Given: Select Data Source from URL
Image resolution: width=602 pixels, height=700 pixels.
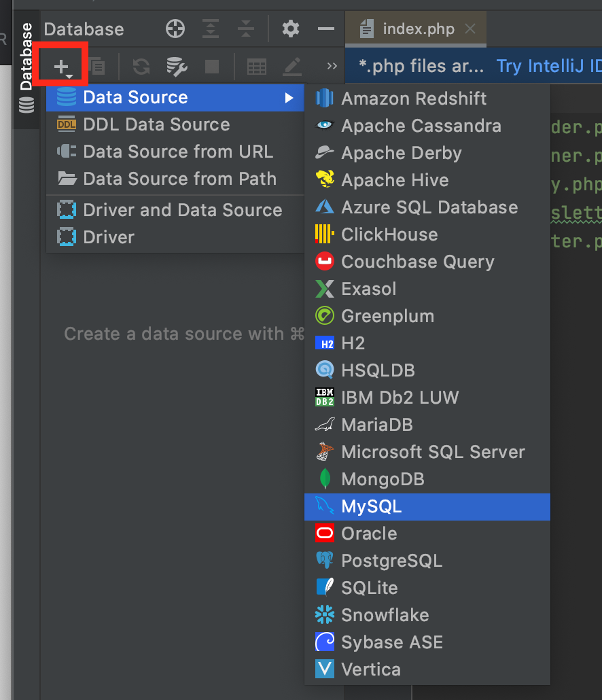Looking at the screenshot, I should [175, 152].
